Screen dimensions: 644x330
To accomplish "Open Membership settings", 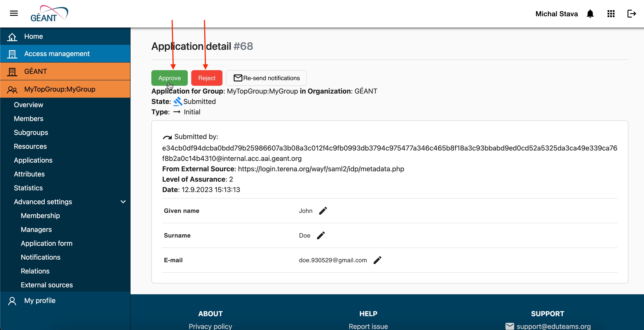I will (x=40, y=216).
